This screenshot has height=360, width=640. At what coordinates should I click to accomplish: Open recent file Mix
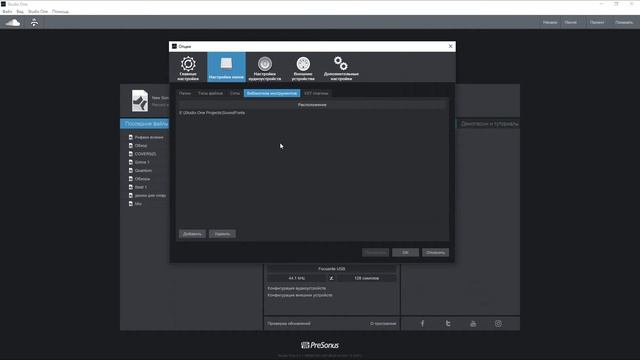tap(138, 204)
